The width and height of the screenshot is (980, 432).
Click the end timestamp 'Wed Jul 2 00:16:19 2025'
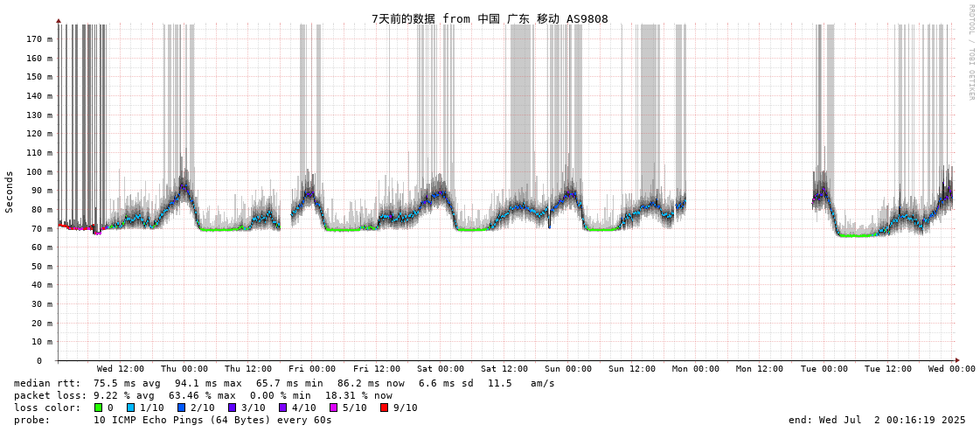891,420
